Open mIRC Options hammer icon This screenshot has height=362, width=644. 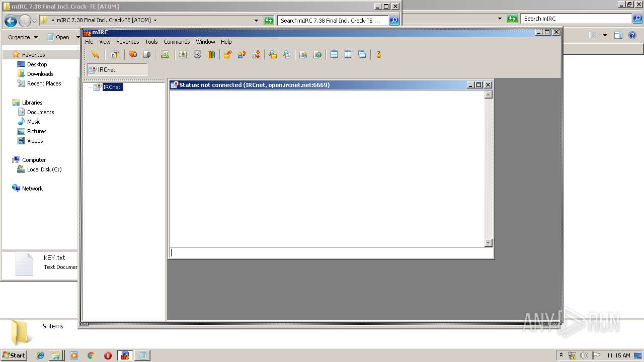pyautogui.click(x=115, y=54)
